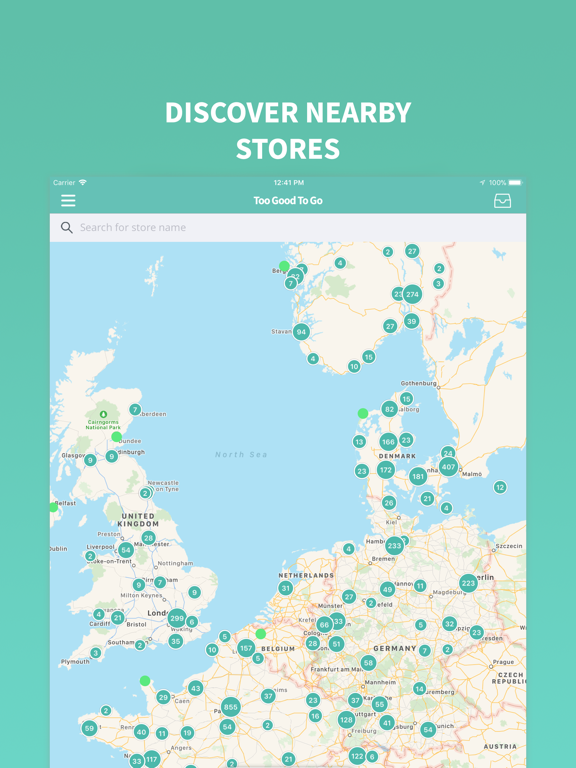This screenshot has width=576, height=768.
Task: Tap the 12 cluster in Baltic Sea
Action: pos(500,487)
